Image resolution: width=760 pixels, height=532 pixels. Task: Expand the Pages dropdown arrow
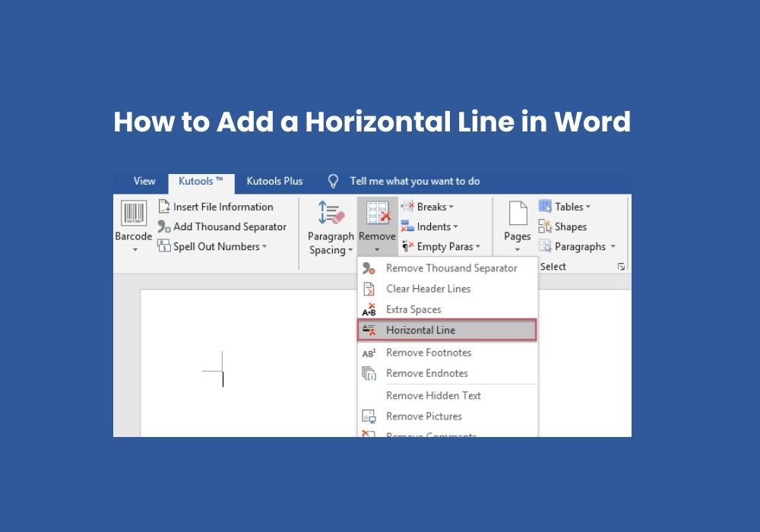(x=517, y=249)
